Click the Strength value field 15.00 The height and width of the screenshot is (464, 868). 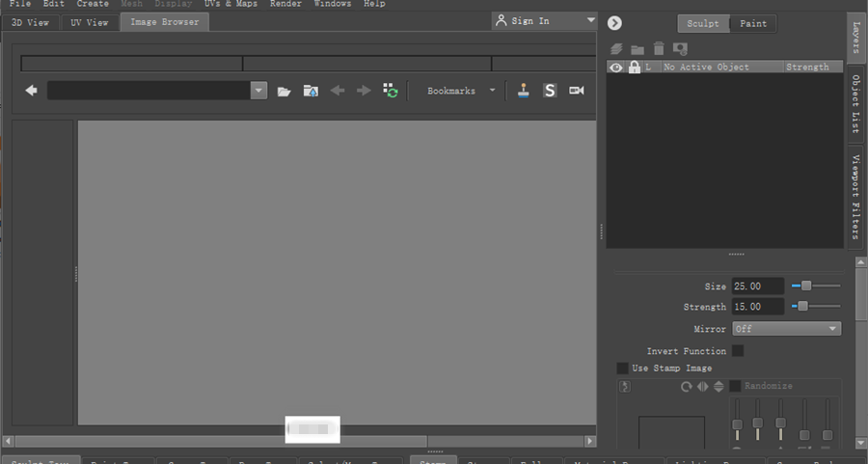pos(758,306)
